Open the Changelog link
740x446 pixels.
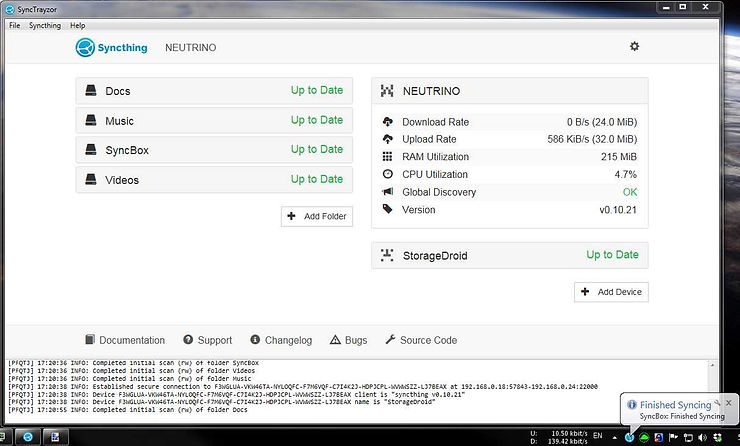[x=281, y=340]
